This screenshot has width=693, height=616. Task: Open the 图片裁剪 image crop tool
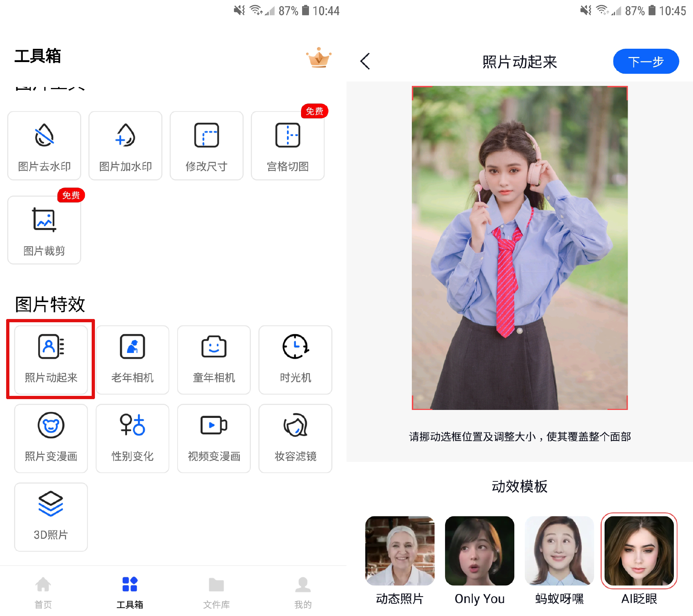click(x=44, y=230)
